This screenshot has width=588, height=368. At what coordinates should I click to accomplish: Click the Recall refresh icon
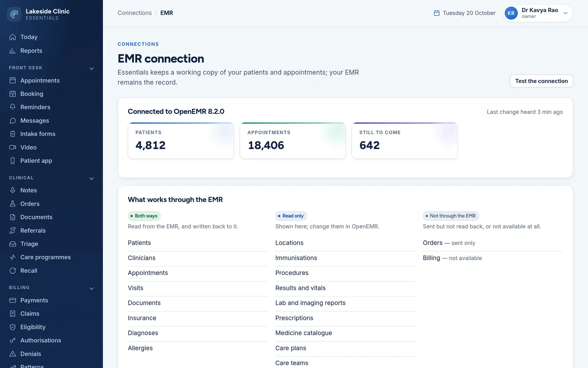click(12, 271)
